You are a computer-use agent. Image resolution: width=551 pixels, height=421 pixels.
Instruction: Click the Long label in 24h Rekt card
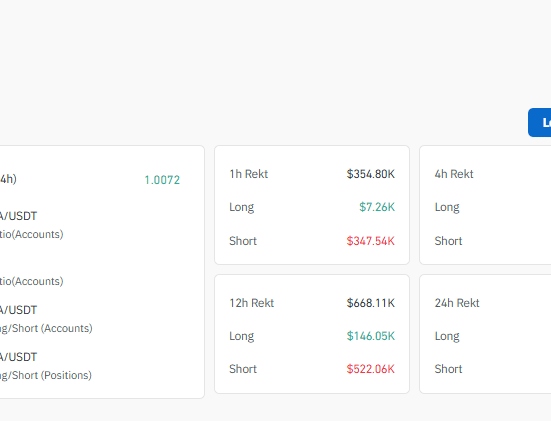point(447,336)
